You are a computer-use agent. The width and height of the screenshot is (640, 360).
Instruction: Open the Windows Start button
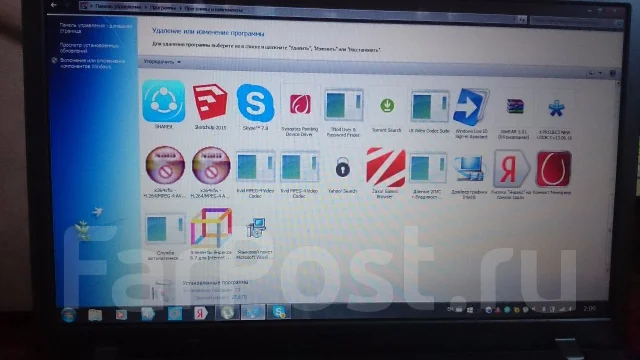click(x=69, y=315)
